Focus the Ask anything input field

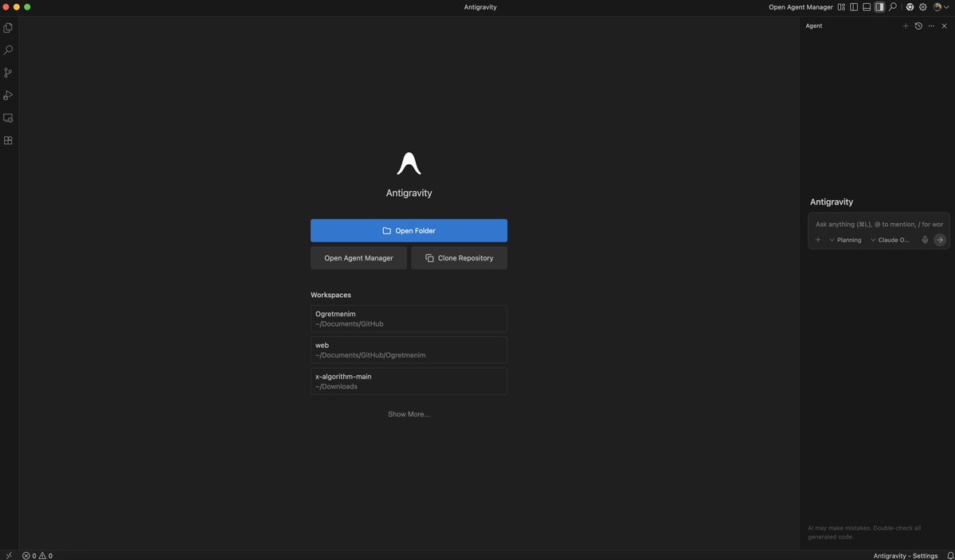coord(879,225)
